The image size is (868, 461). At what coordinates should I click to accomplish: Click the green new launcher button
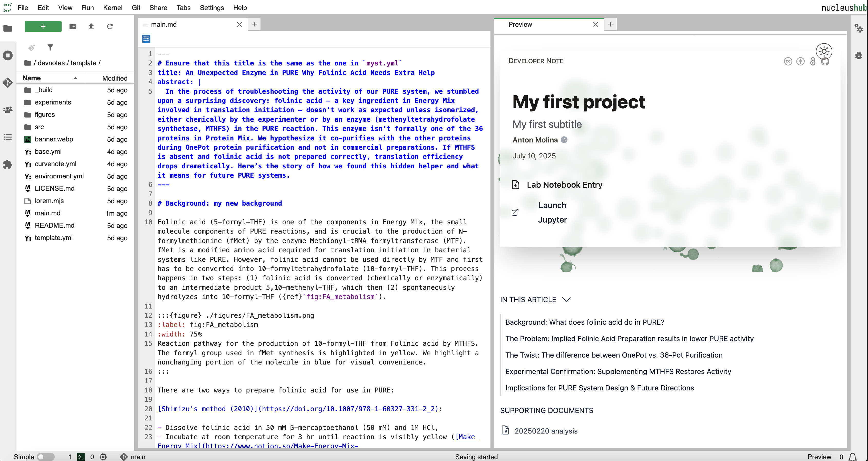tap(43, 26)
